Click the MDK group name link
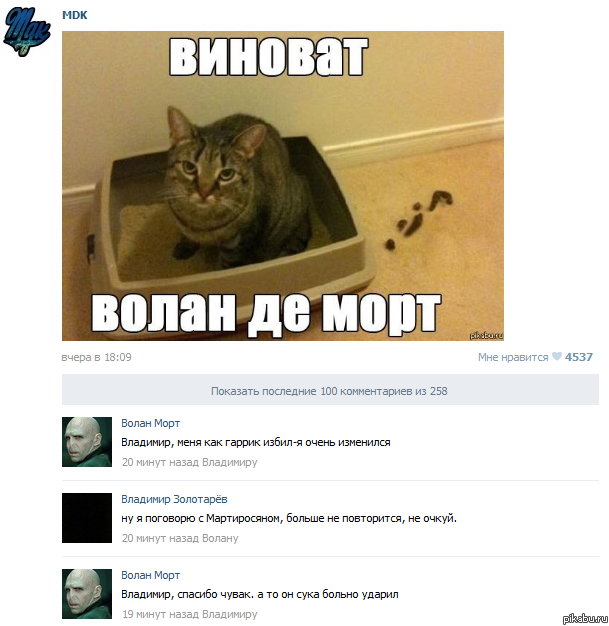609x626 pixels. coord(75,15)
